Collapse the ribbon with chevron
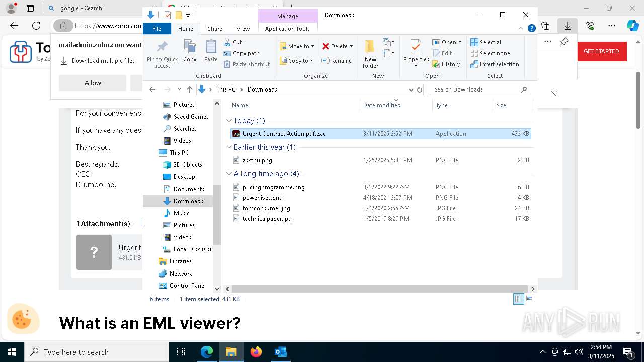This screenshot has width=644, height=362. (521, 29)
